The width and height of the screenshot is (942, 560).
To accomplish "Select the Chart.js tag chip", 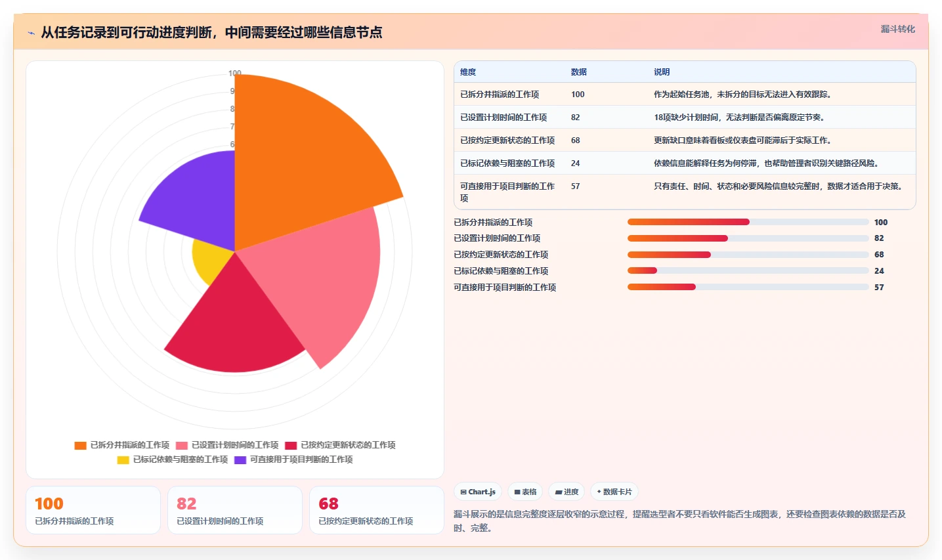I will coord(478,492).
